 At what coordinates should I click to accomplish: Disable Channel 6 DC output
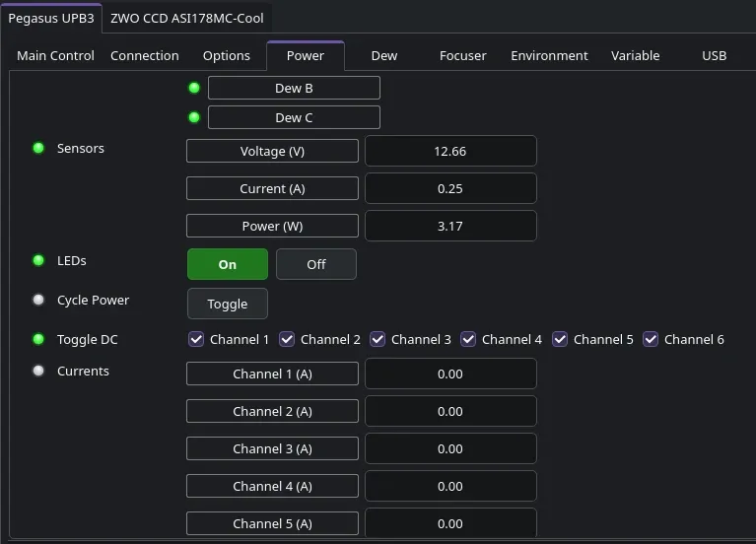[x=651, y=340]
